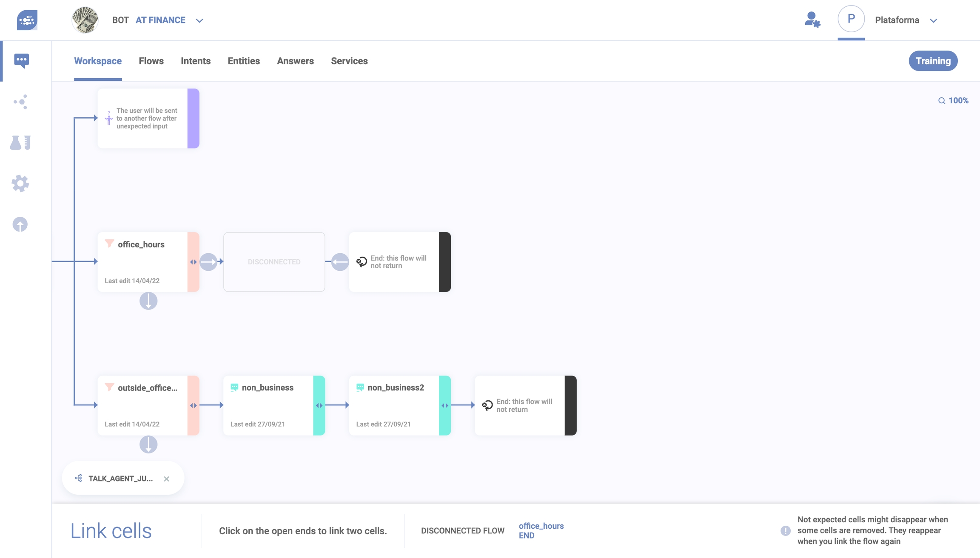This screenshot has width=980, height=558.
Task: Click left arrow open end before End cell
Action: pos(340,262)
